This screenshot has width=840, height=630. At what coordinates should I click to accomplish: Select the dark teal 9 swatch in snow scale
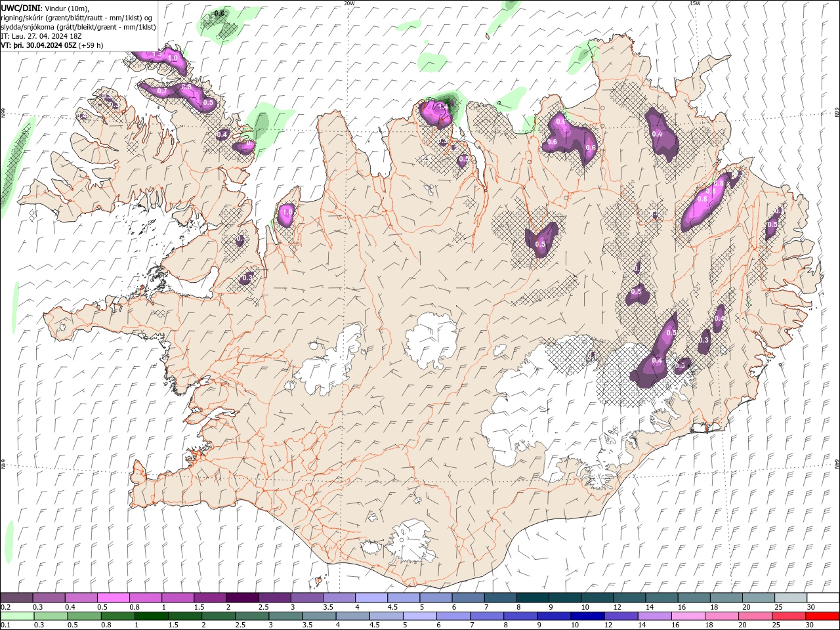pyautogui.click(x=564, y=598)
